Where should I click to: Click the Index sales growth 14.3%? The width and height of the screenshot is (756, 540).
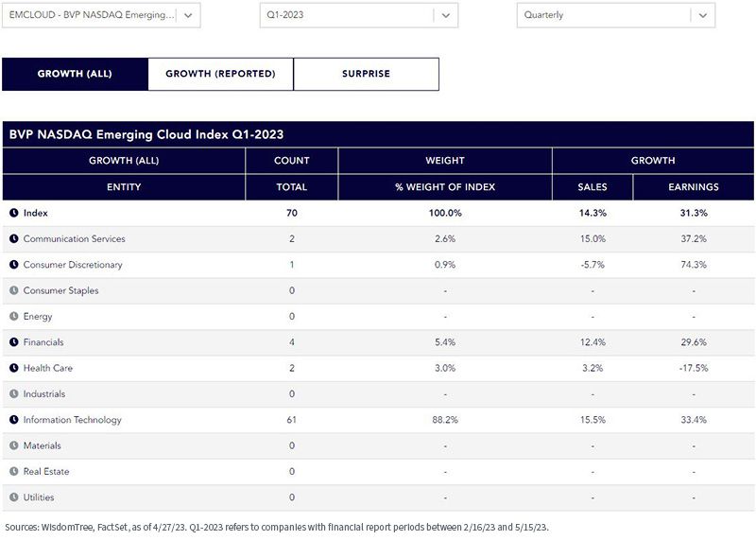593,213
